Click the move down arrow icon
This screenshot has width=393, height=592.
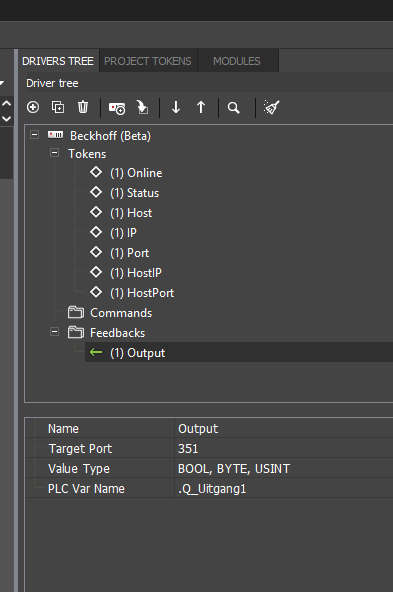pyautogui.click(x=176, y=107)
